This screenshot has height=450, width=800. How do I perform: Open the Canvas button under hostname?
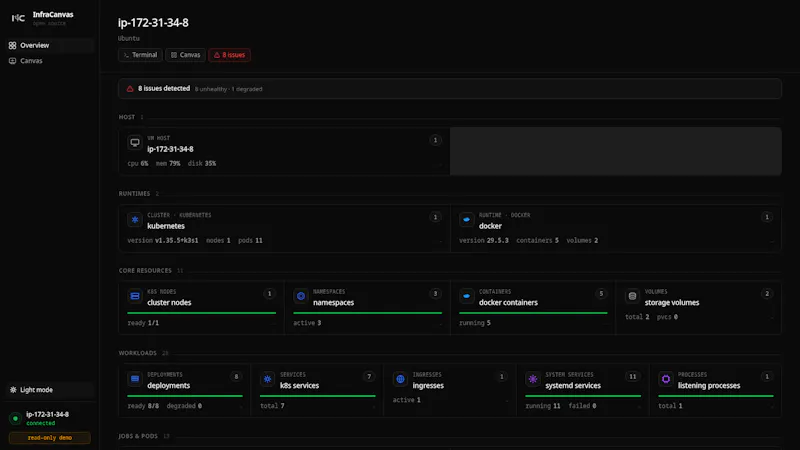[x=185, y=55]
